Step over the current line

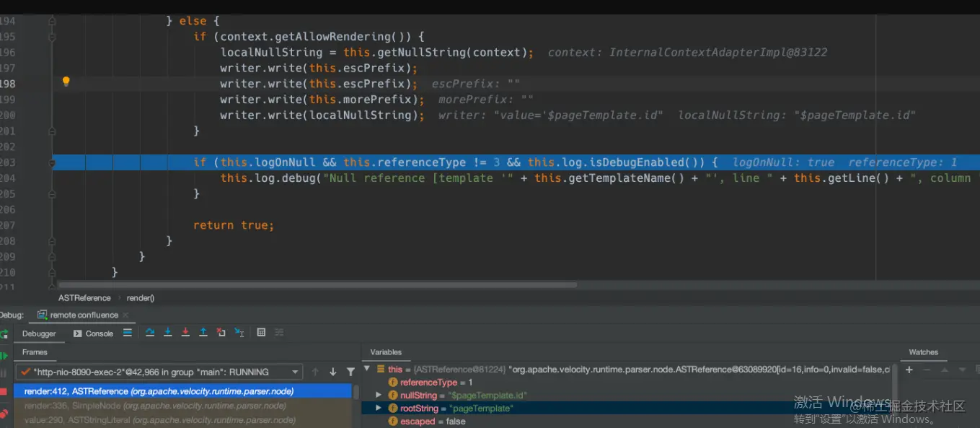click(x=150, y=333)
